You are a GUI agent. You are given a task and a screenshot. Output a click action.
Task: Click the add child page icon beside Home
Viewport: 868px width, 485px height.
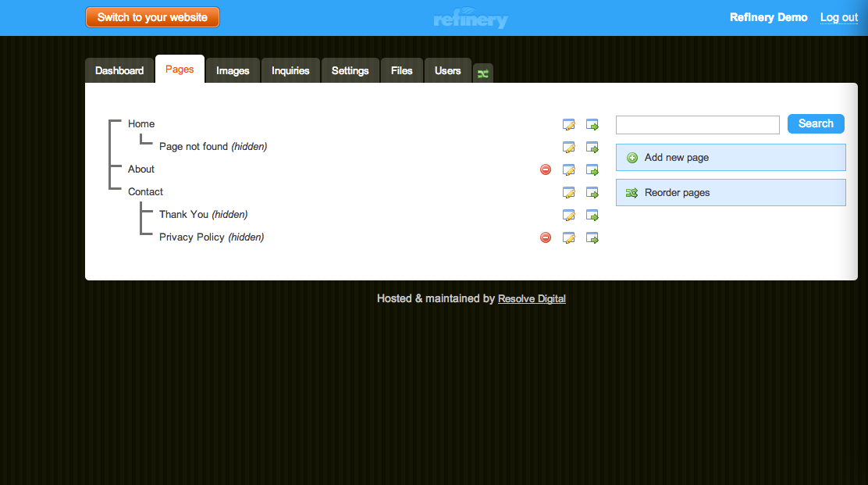click(592, 123)
